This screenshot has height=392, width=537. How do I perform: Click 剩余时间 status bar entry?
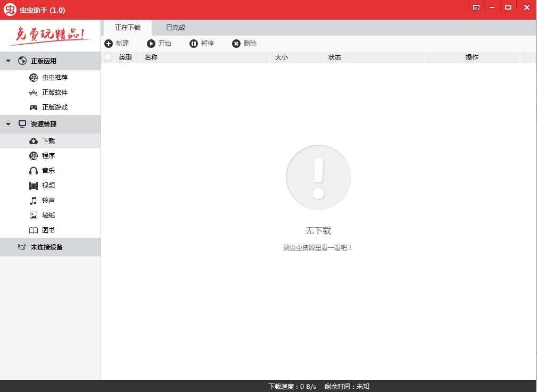coord(347,387)
